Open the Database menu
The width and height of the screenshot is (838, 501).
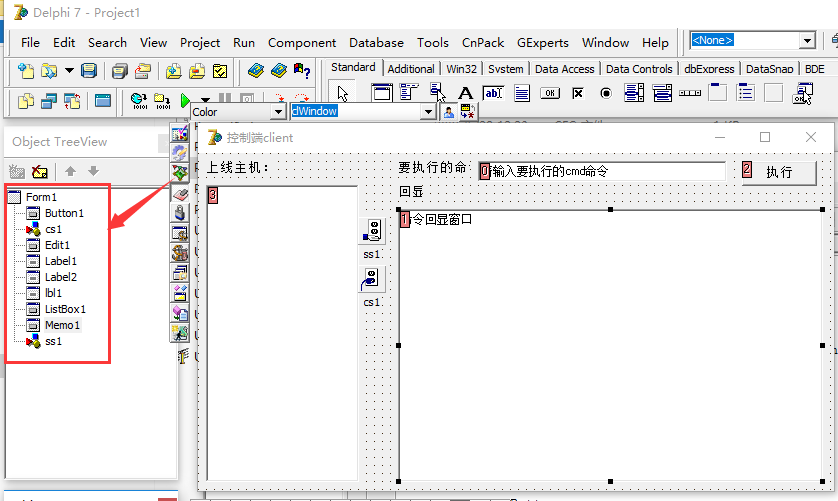[x=376, y=43]
